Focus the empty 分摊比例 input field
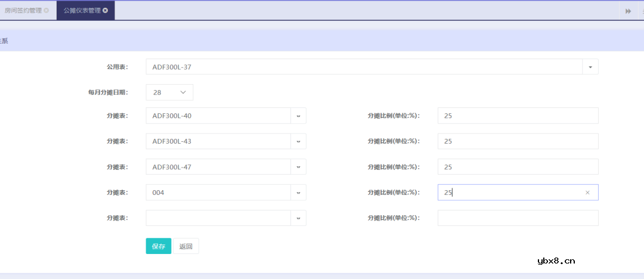 point(518,218)
